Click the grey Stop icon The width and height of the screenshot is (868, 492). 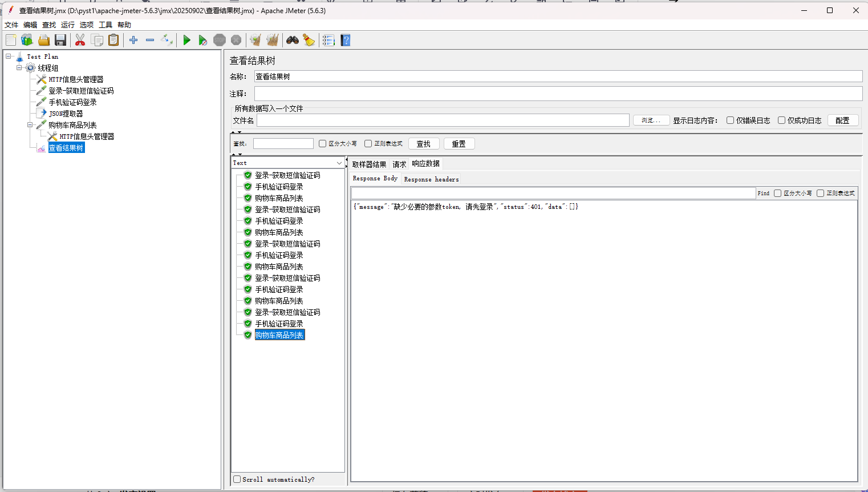220,40
